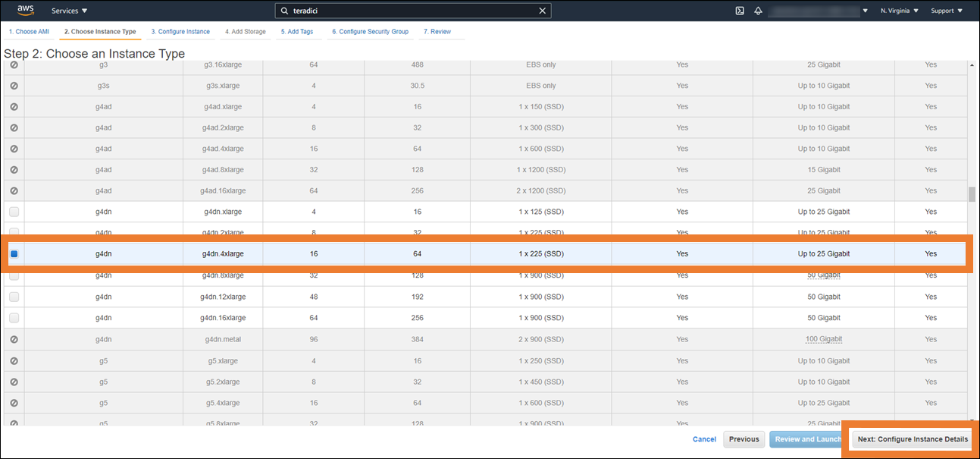Click disabled icon on g3.16xlarge row
This screenshot has width=980, height=459.
pyautogui.click(x=14, y=65)
